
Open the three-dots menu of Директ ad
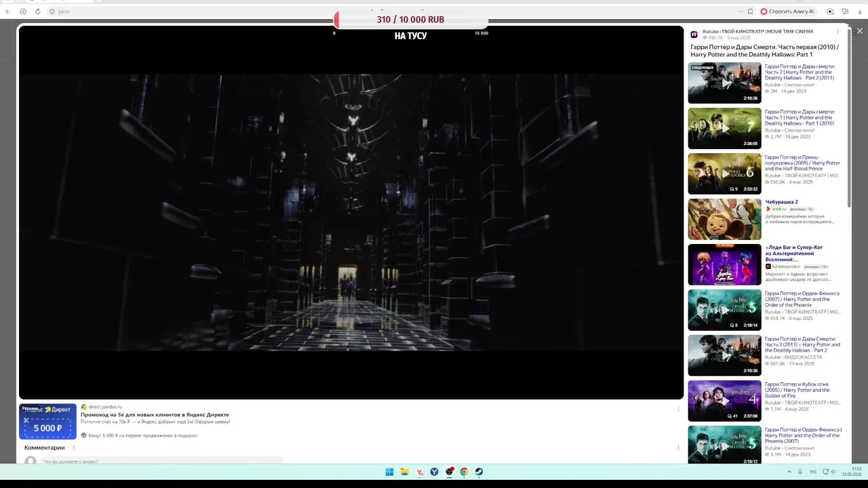point(678,409)
